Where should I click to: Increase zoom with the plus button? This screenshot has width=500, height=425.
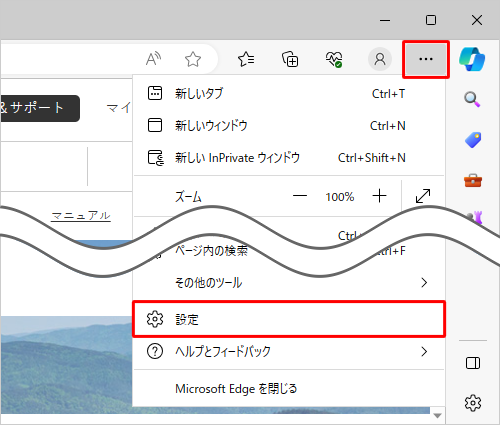[379, 196]
